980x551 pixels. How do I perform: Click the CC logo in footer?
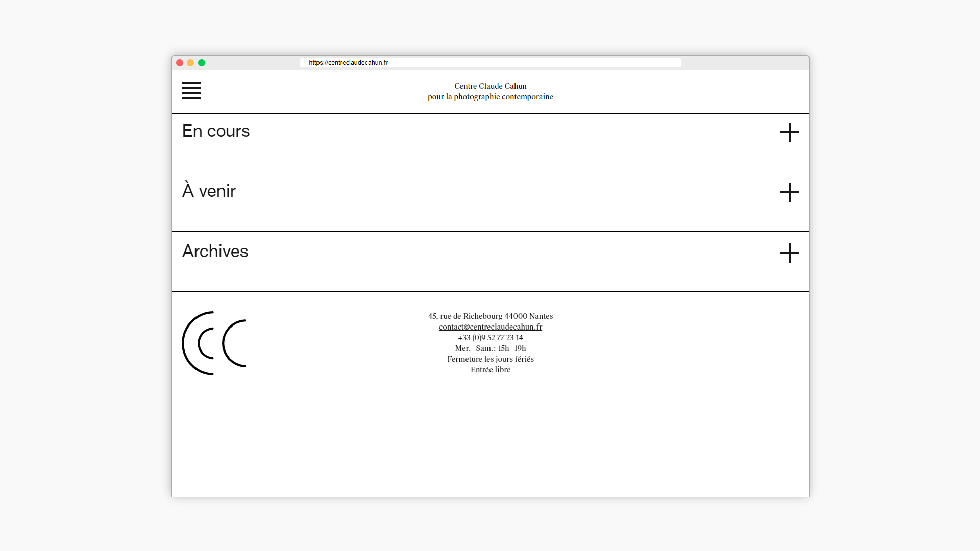click(214, 343)
